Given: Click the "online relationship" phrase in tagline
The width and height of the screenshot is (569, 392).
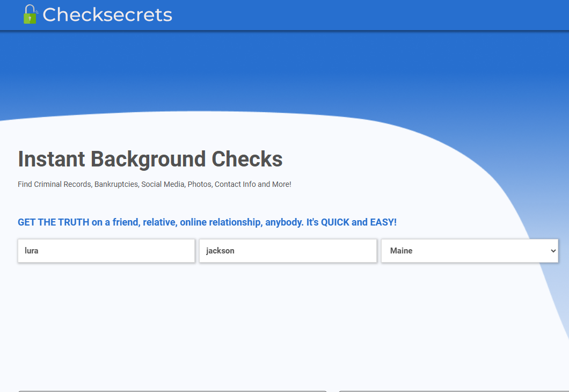Looking at the screenshot, I should pyautogui.click(x=221, y=222).
